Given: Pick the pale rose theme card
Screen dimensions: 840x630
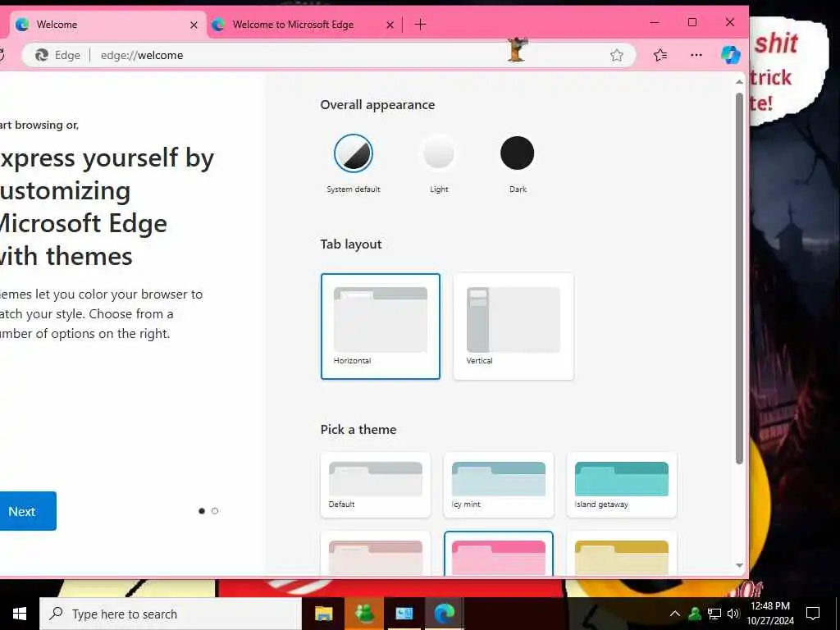Looking at the screenshot, I should [376, 554].
